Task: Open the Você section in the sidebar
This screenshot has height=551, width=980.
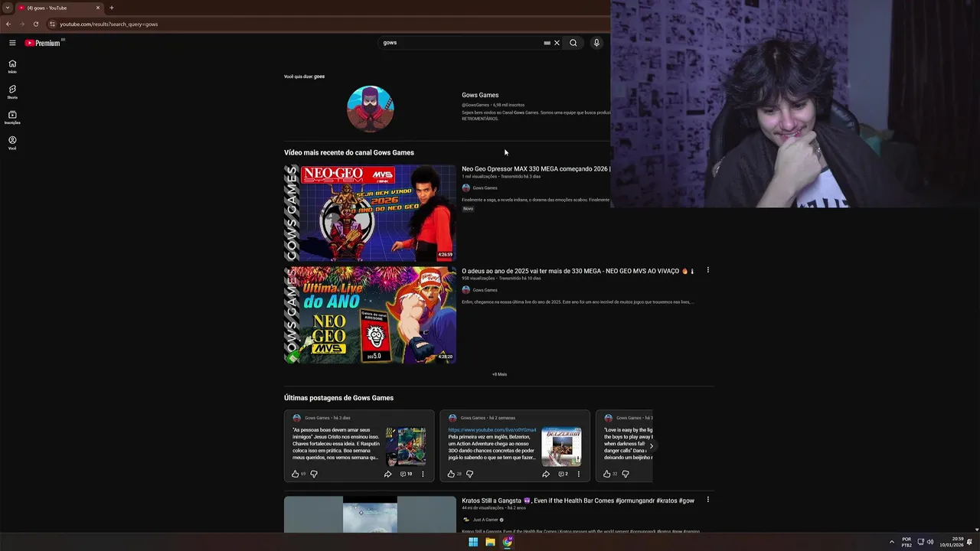Action: [x=12, y=142]
